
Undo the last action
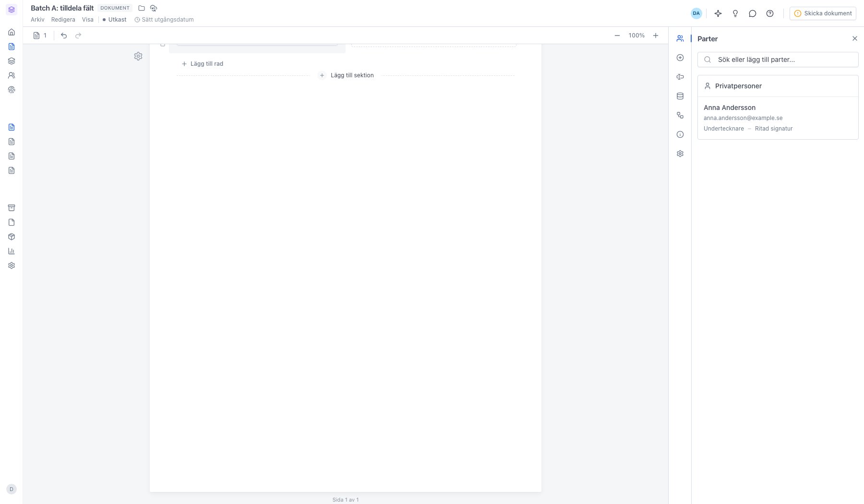point(64,36)
